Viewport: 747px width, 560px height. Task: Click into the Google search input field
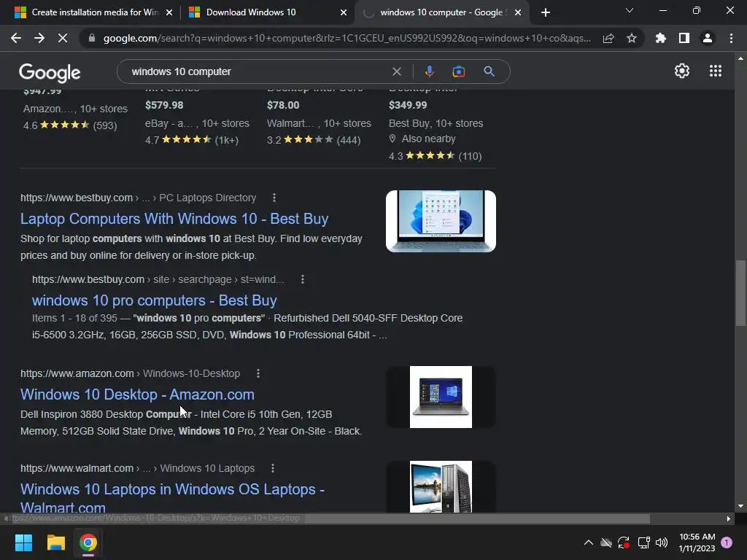click(x=258, y=71)
